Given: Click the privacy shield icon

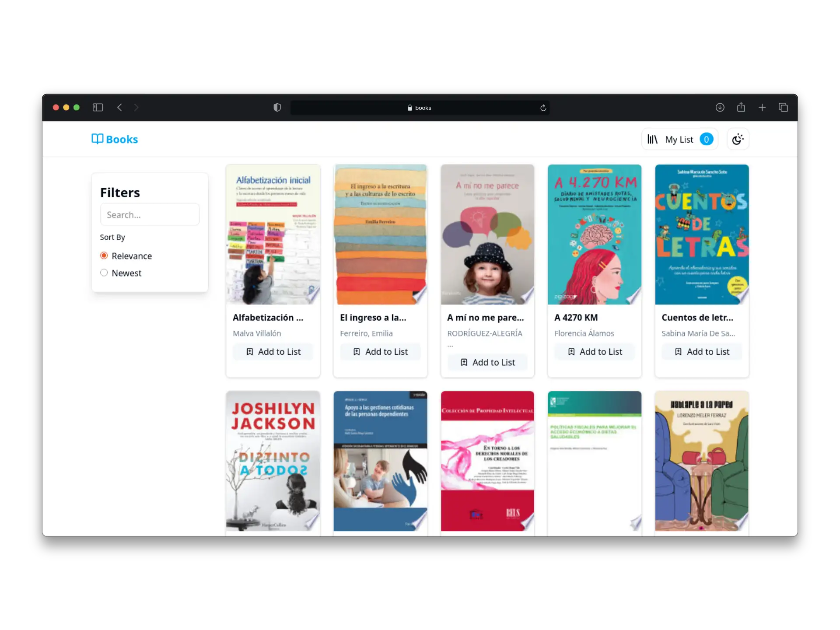Looking at the screenshot, I should click(x=277, y=108).
